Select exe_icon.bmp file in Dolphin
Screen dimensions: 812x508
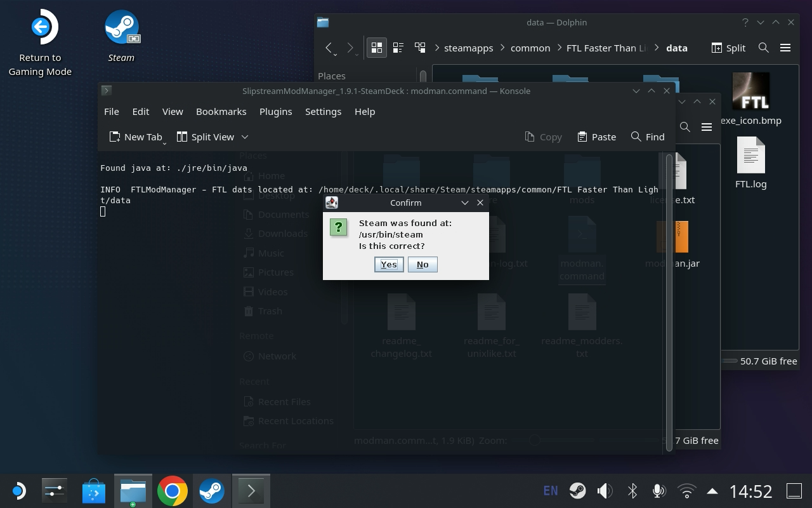point(751,99)
